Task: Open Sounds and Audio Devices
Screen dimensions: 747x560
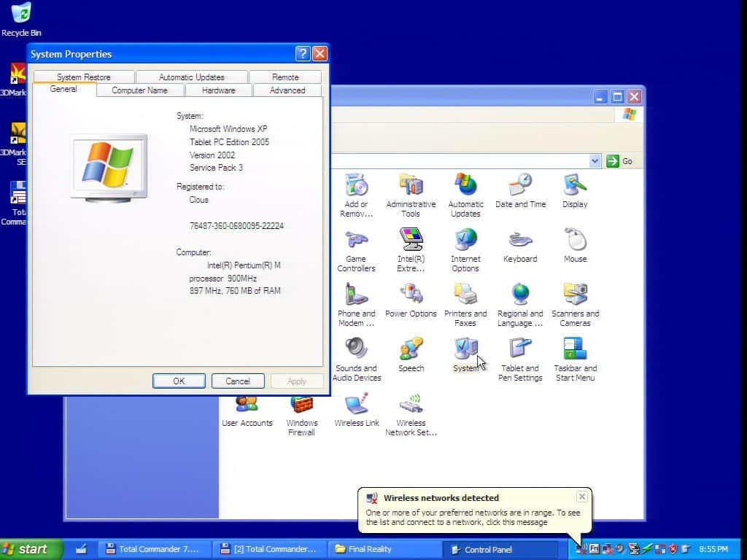Action: tap(356, 359)
